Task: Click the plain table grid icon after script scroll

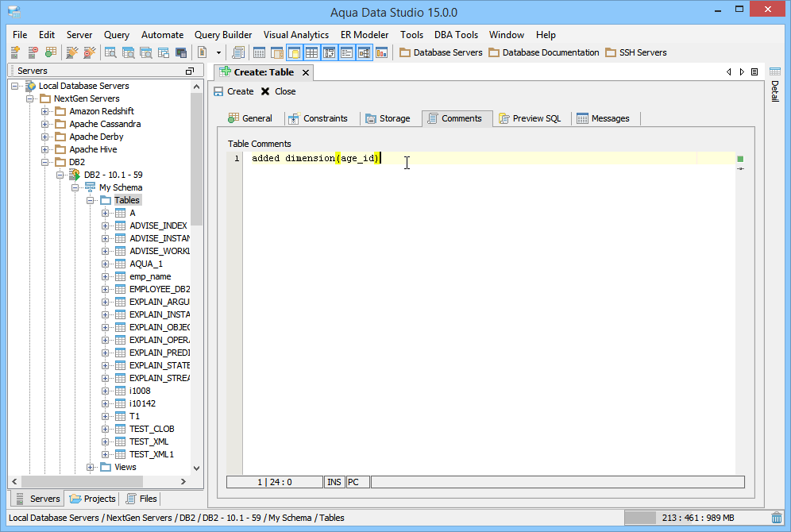Action: coord(259,52)
